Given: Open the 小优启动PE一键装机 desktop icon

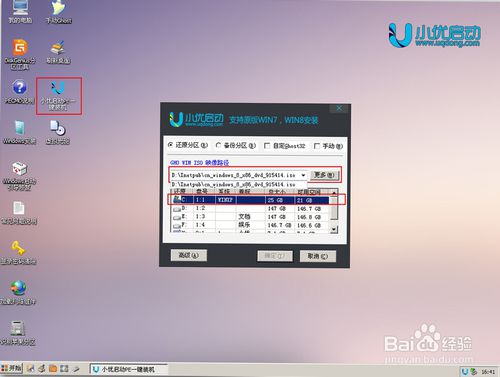Looking at the screenshot, I should coord(58,95).
